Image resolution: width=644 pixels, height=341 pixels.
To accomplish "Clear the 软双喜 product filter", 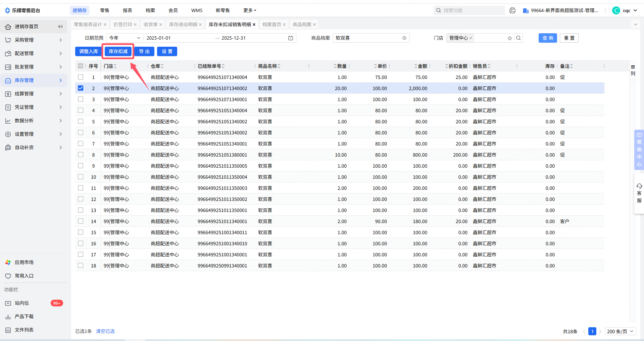I will pyautogui.click(x=404, y=38).
